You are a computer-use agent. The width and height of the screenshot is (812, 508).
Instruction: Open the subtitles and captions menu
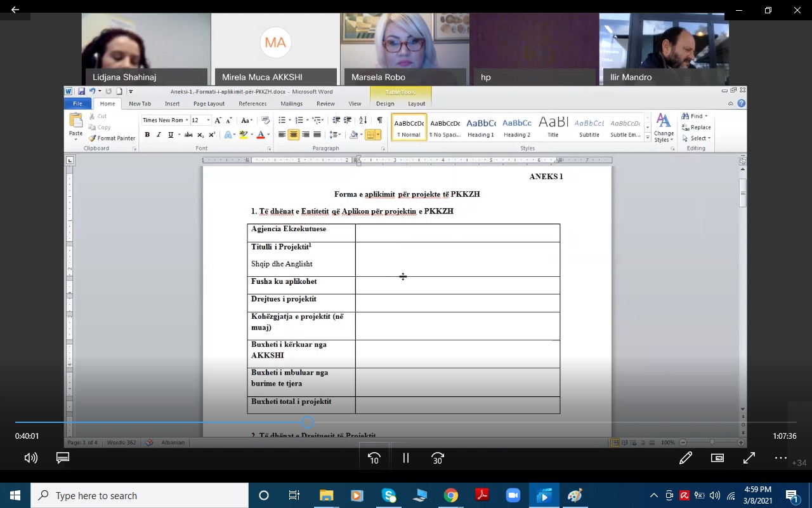[63, 458]
